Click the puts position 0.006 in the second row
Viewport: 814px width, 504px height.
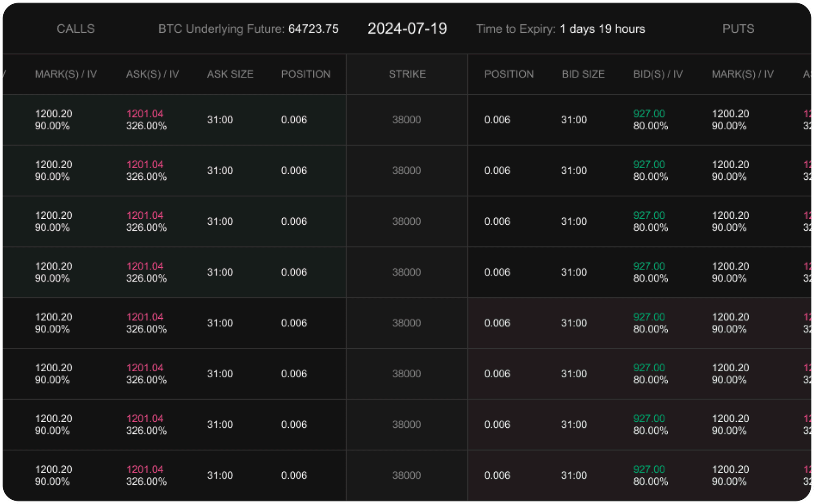(x=497, y=170)
